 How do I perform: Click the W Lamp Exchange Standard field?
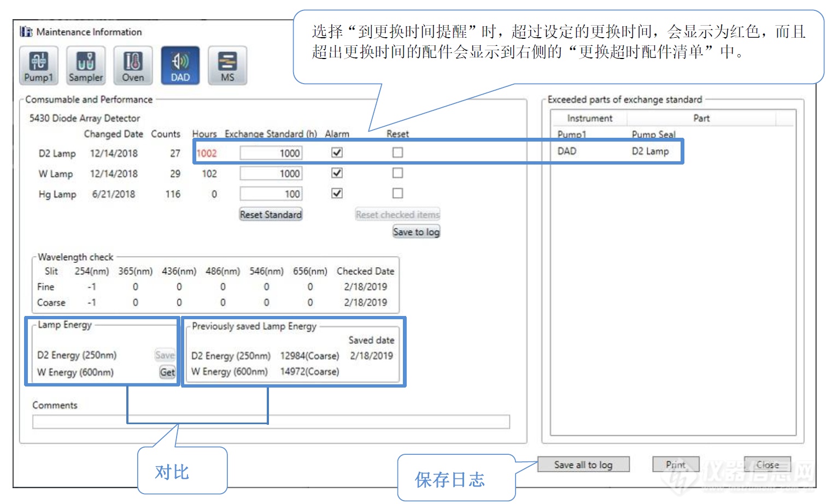[x=271, y=173]
